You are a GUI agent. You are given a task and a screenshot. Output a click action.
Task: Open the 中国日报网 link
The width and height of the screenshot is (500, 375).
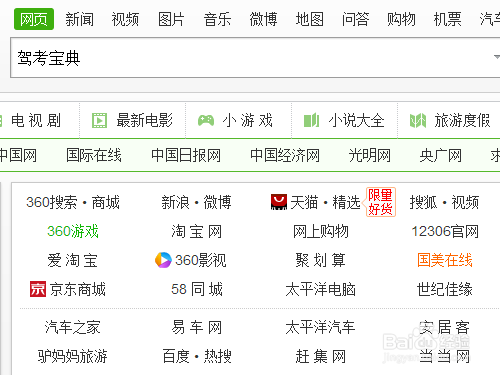[x=186, y=155]
